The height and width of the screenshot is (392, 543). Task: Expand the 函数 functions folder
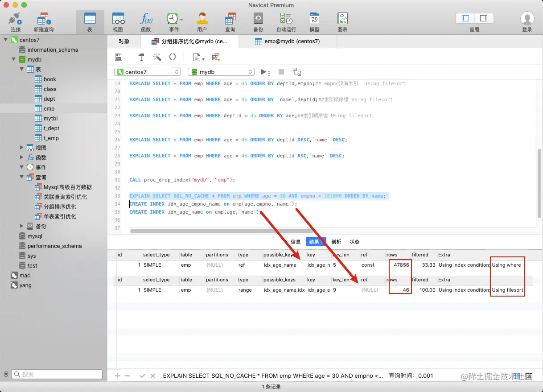(x=22, y=157)
